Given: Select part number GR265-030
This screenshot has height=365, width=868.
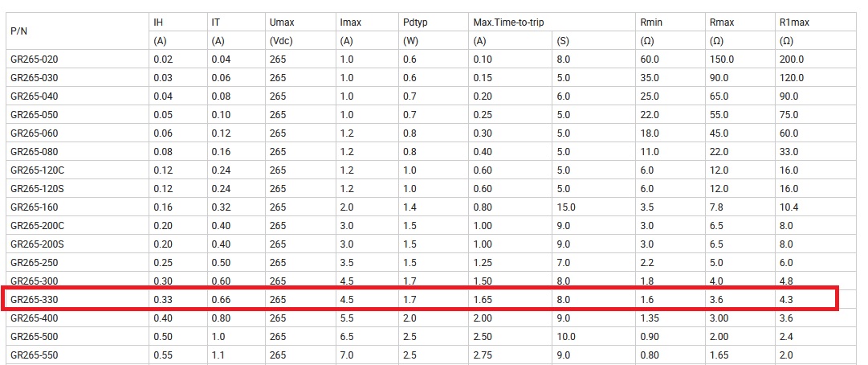Looking at the screenshot, I should click(35, 77).
